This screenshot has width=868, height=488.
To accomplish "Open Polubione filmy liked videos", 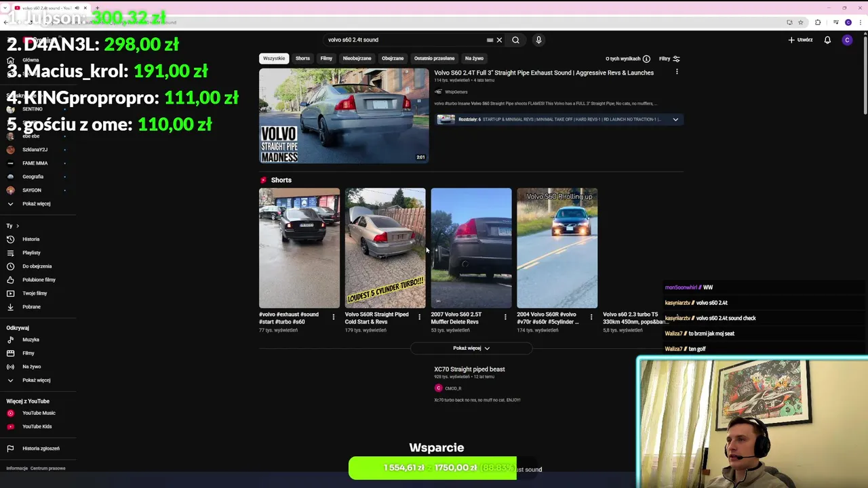I will 38,280.
